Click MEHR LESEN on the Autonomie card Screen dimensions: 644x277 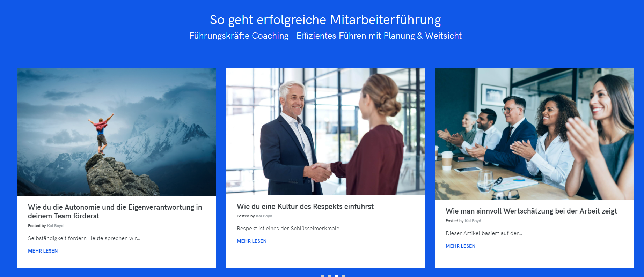[x=43, y=251]
